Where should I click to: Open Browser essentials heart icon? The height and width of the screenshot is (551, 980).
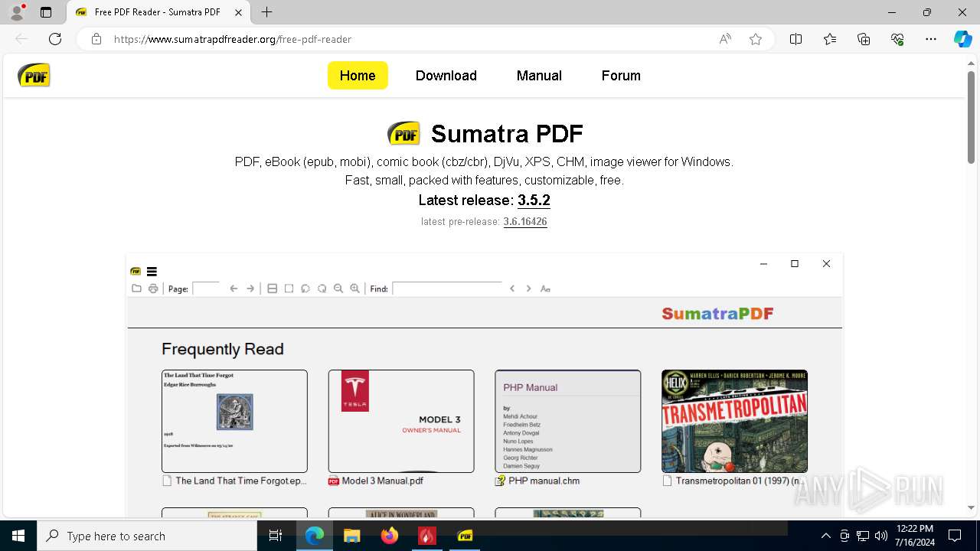[x=897, y=39]
